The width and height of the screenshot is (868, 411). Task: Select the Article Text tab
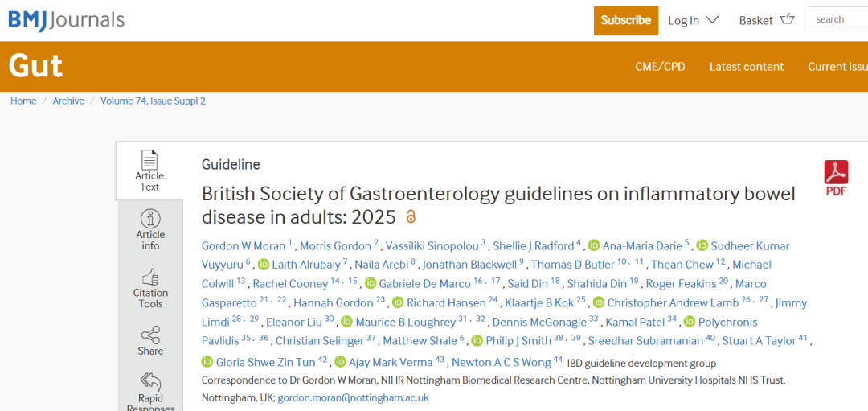tap(149, 171)
